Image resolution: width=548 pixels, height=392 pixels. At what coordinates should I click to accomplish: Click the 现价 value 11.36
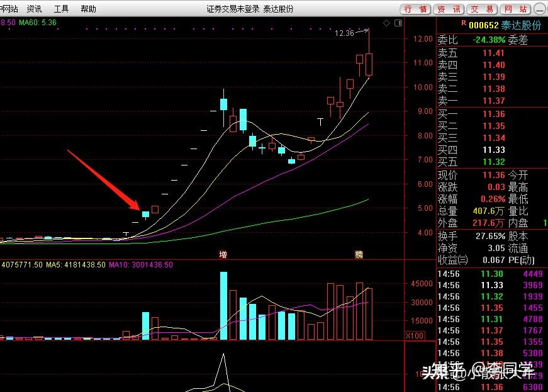493,175
